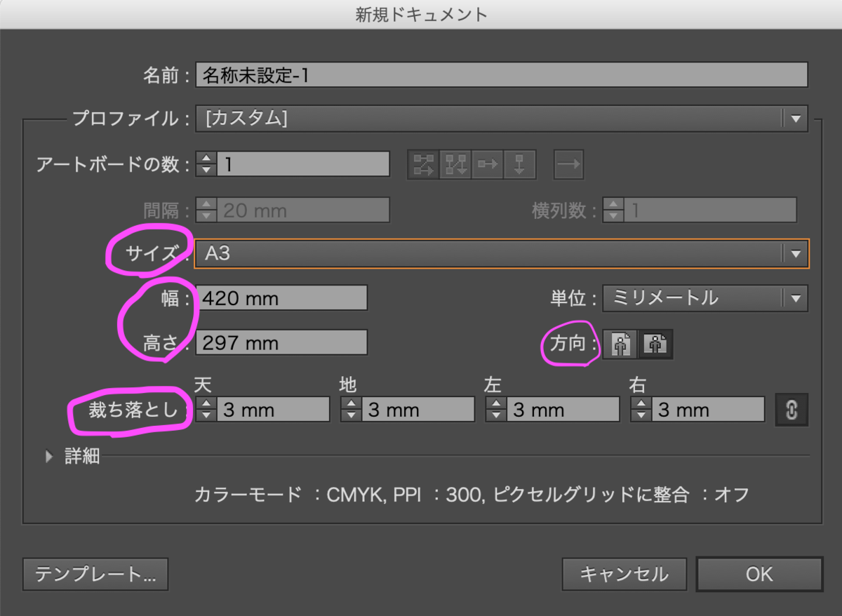Click the 横列数 field showing 1

coord(710,210)
